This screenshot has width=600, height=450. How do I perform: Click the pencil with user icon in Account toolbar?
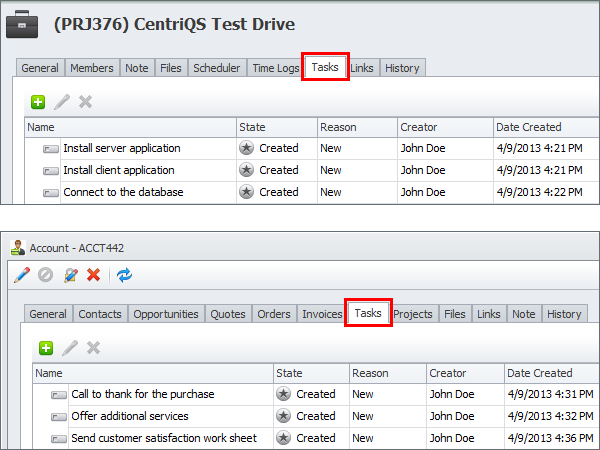click(x=71, y=275)
